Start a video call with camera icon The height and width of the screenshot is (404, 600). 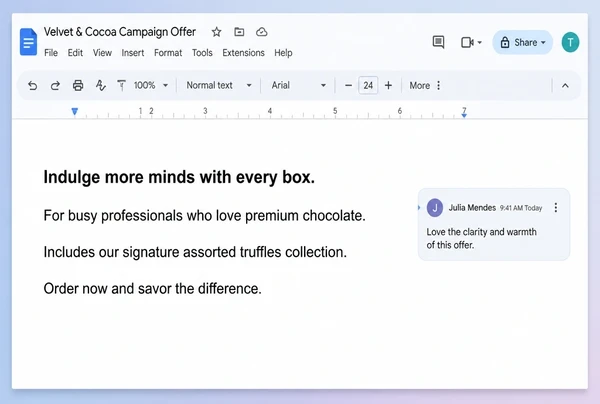pyautogui.click(x=467, y=42)
